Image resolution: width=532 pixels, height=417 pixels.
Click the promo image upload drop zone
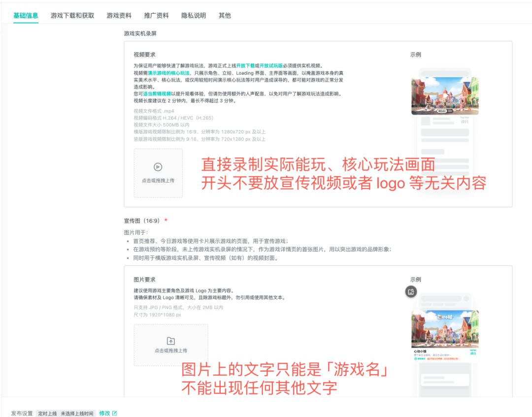171,345
